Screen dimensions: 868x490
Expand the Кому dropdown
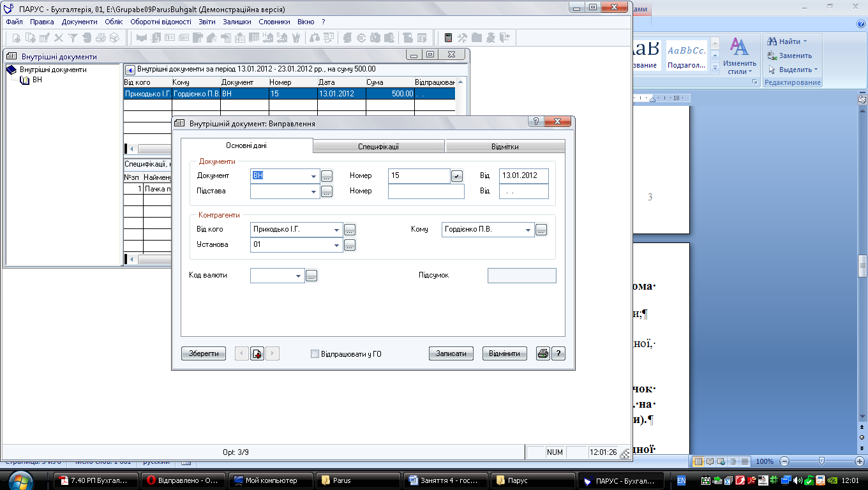coord(528,230)
